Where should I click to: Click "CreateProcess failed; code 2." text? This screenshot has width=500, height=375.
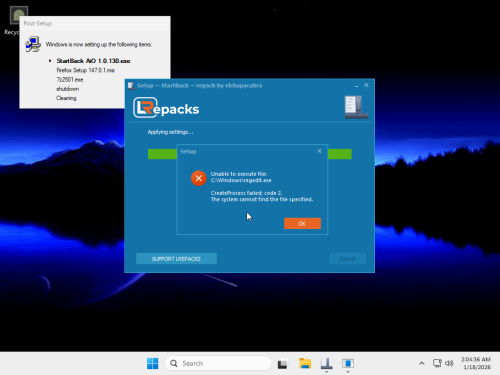tap(246, 193)
